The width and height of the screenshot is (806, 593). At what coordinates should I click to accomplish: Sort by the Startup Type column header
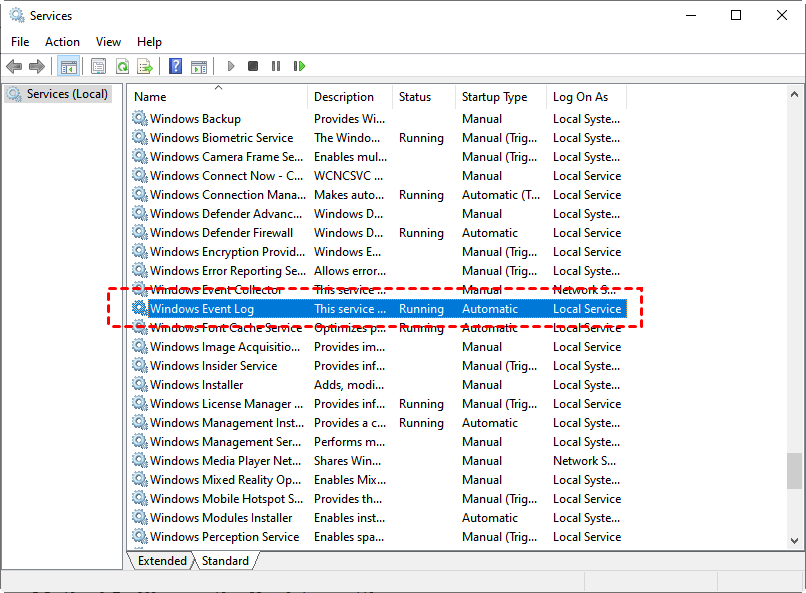[494, 97]
